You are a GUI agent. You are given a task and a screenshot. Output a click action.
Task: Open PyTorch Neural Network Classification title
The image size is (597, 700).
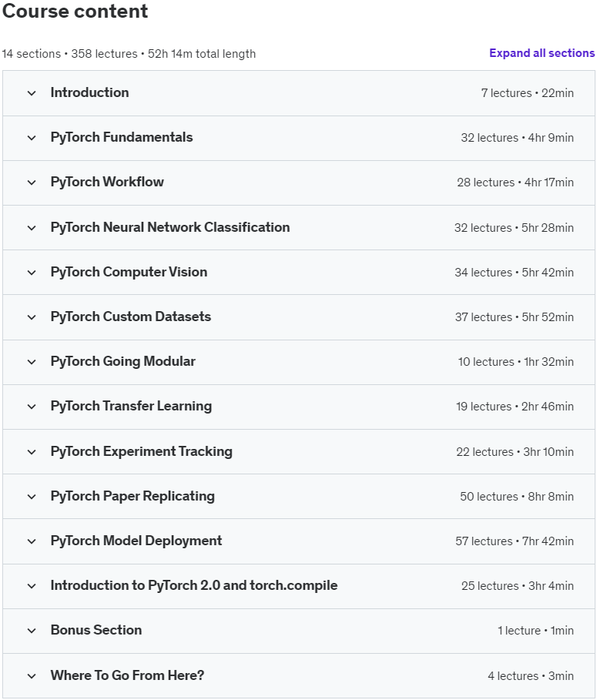170,227
